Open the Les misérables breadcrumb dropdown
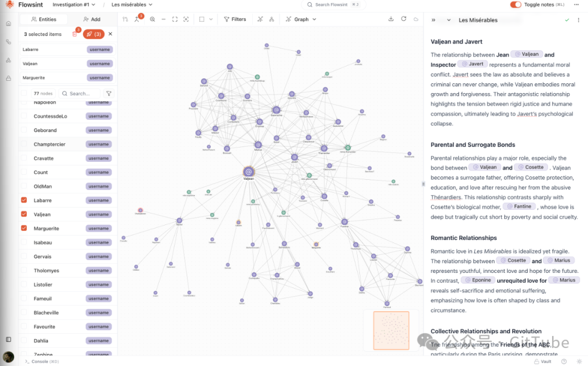The width and height of the screenshot is (588, 366). click(x=132, y=4)
